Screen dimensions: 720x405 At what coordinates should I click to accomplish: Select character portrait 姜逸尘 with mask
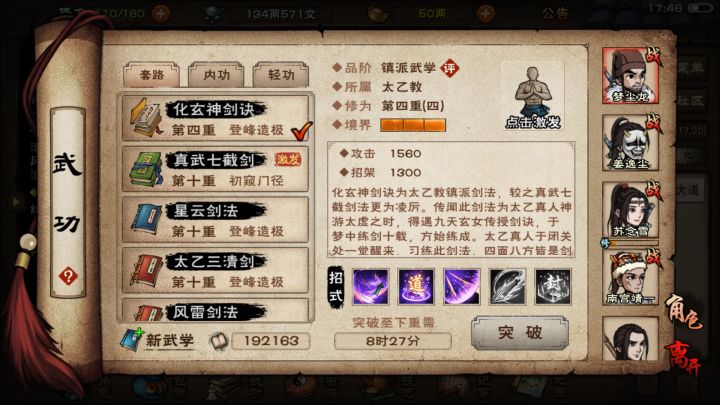tap(630, 143)
